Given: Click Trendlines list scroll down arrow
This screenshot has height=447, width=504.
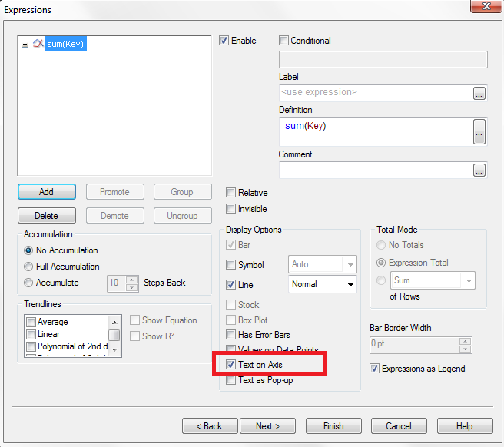Looking at the screenshot, I should [x=114, y=349].
